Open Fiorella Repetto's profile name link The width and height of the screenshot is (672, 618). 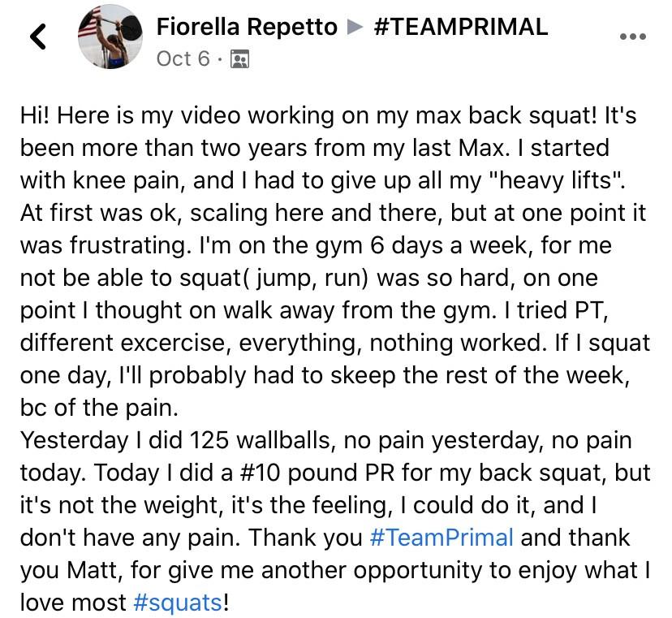pyautogui.click(x=246, y=27)
